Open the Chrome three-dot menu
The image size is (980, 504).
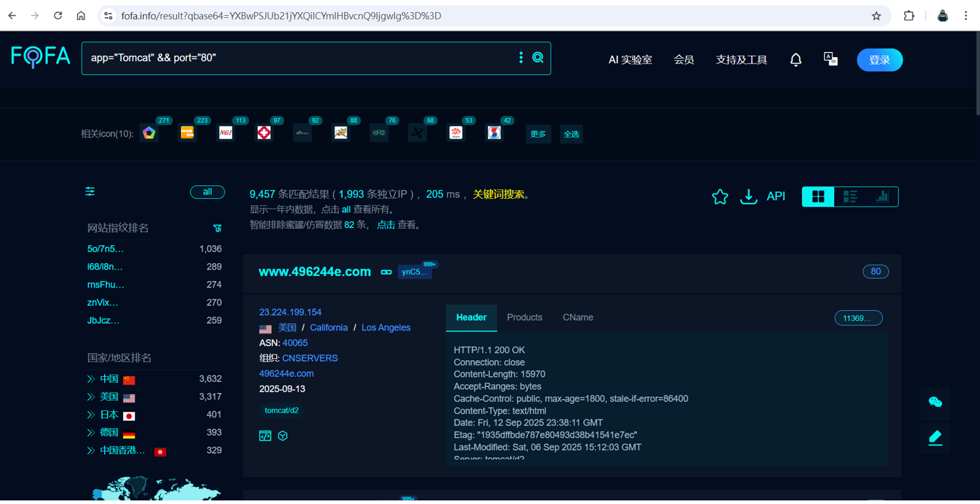(x=966, y=16)
